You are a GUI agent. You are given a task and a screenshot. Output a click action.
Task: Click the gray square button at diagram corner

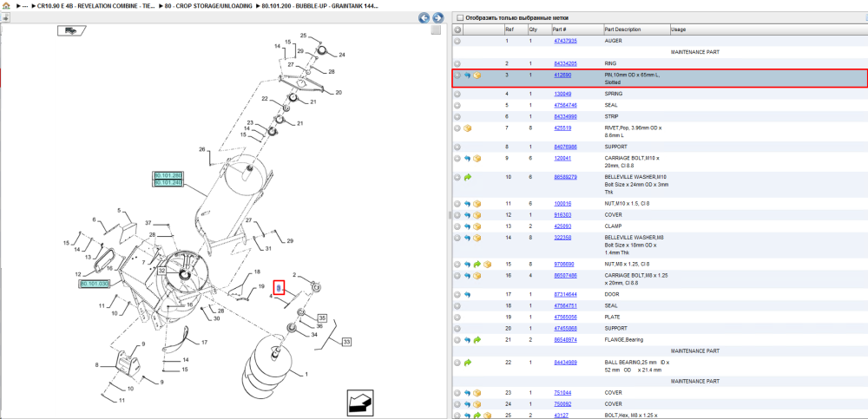pyautogui.click(x=437, y=29)
